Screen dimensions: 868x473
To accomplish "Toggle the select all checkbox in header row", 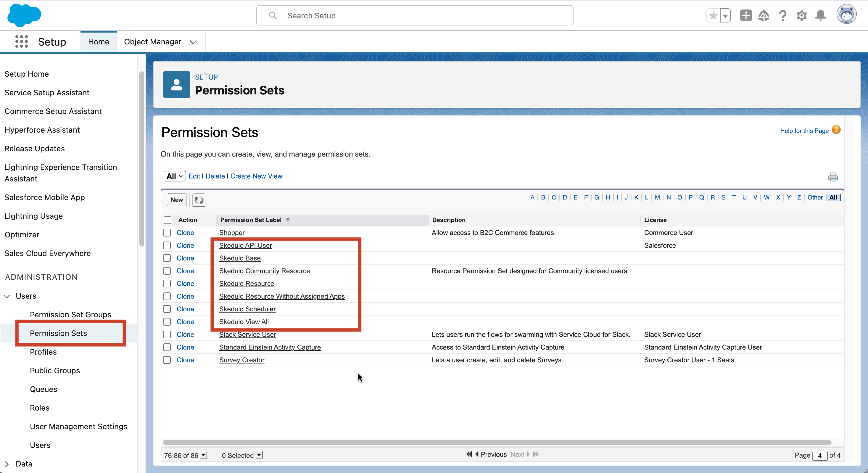I will [x=168, y=220].
